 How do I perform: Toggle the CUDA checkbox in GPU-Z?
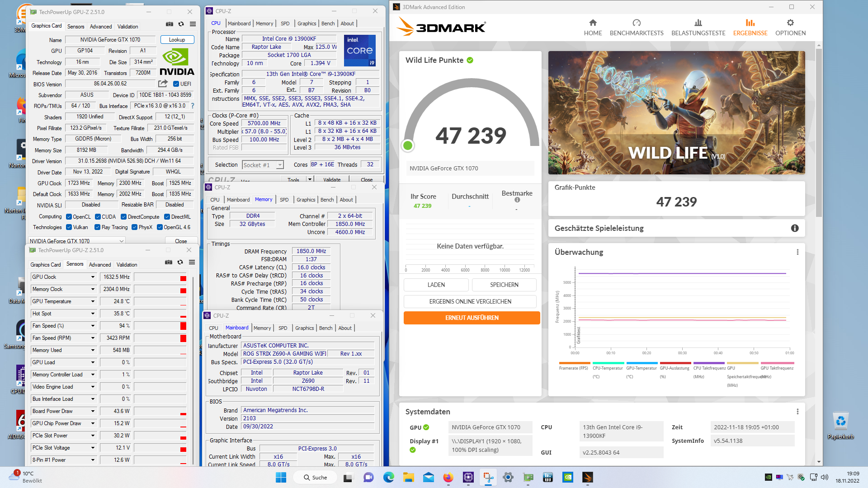[x=98, y=217]
